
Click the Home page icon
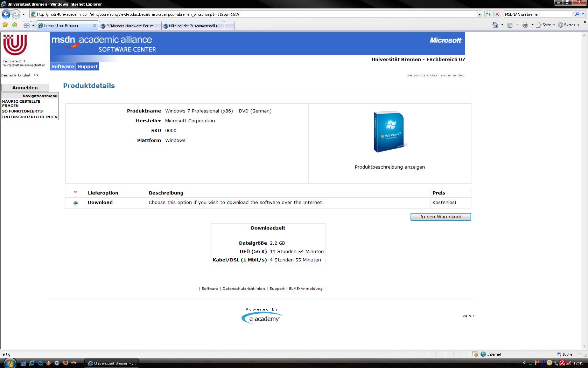coord(495,25)
